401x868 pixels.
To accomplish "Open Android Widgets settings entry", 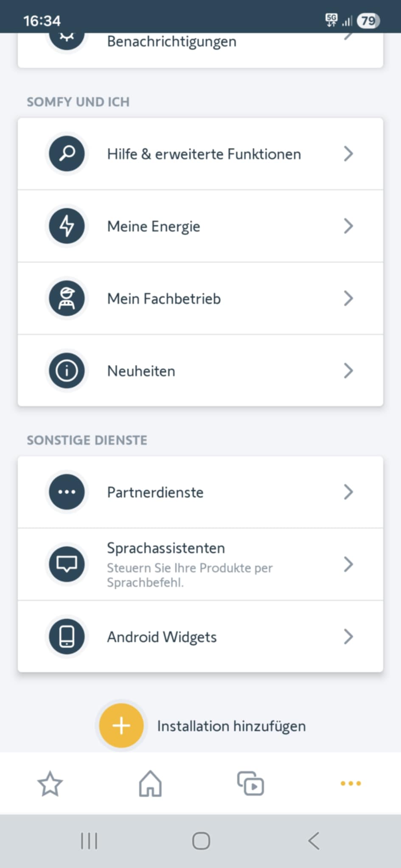I will pos(162,637).
